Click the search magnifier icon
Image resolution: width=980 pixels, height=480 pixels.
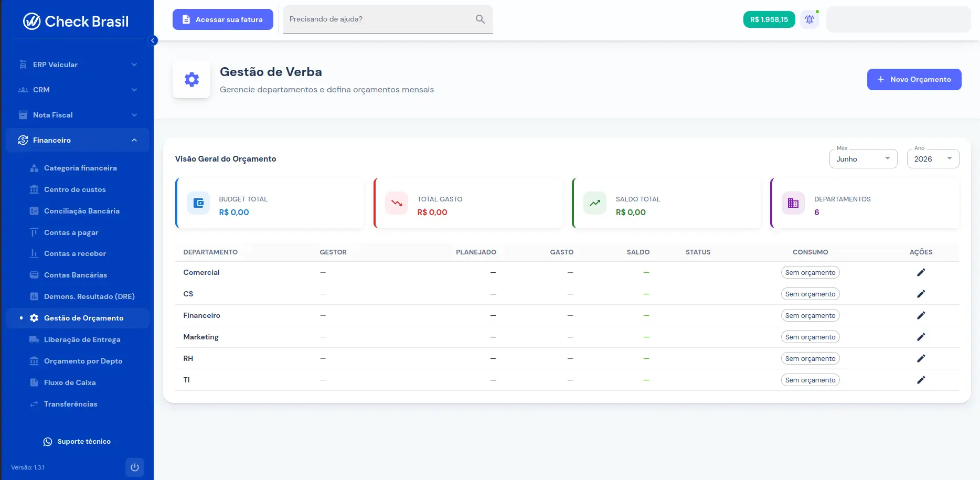(480, 19)
